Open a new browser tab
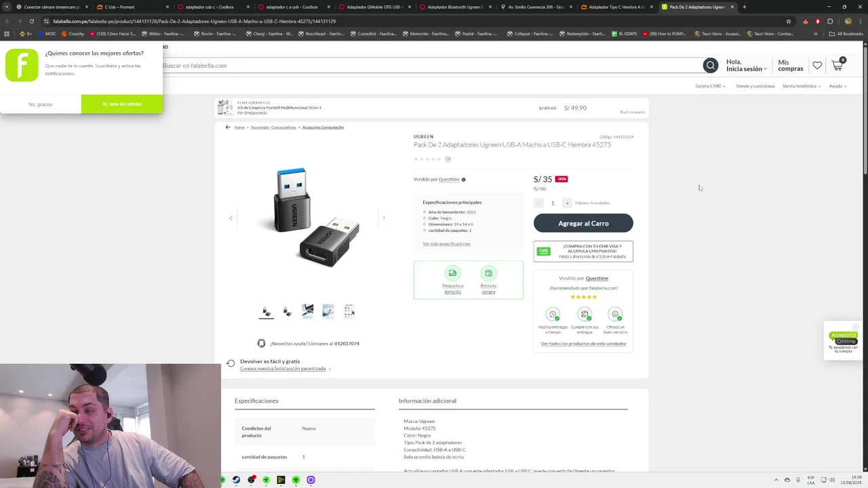The image size is (868, 488). 744,7
